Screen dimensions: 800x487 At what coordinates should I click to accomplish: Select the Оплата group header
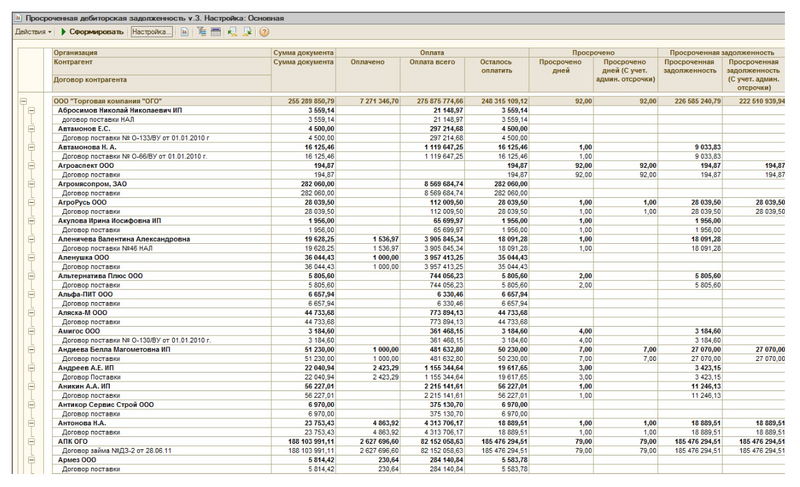432,53
